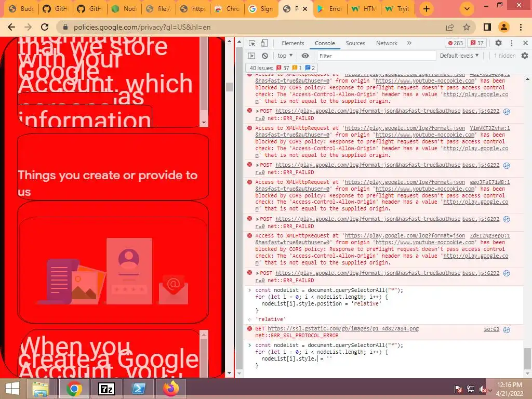Click the web page vertical scrollbar thumb
This screenshot has width=532, height=399.
point(229,87)
